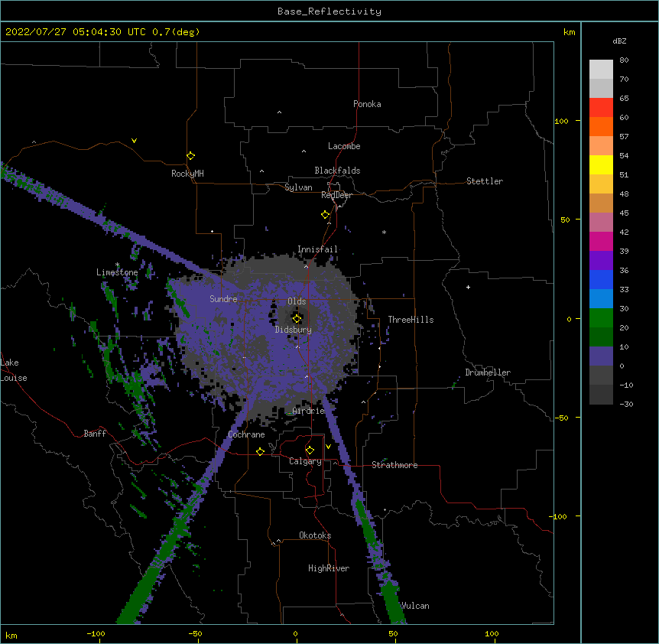The width and height of the screenshot is (659, 644).
Task: Click the Banff town label
Action: (x=95, y=434)
